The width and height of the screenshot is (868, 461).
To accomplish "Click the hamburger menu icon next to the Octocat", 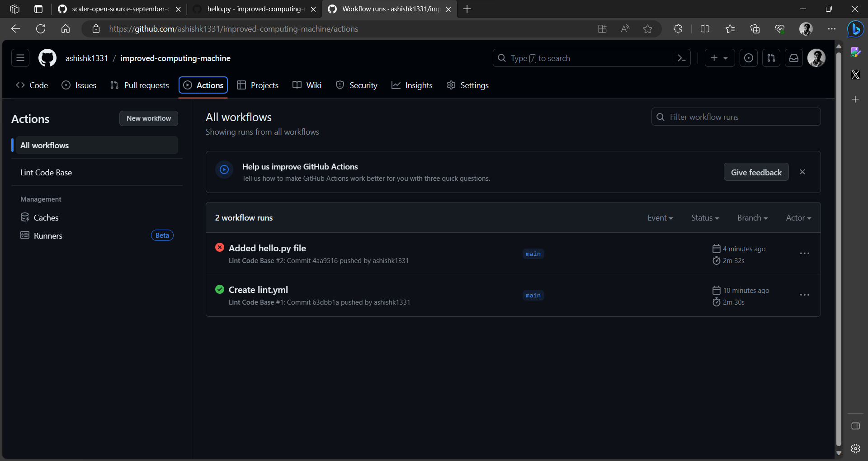I will (20, 58).
